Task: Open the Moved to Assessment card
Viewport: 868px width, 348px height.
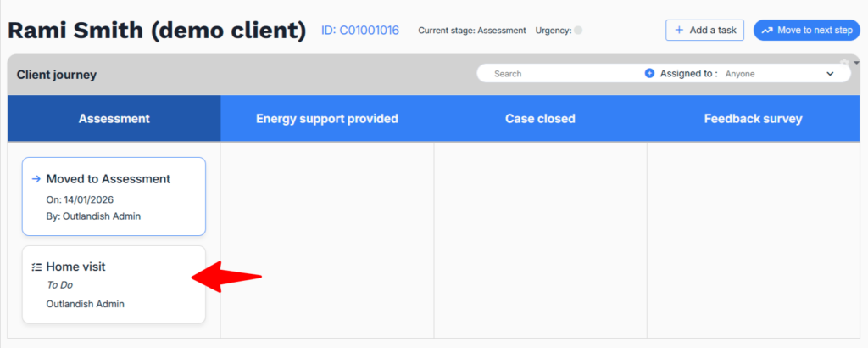Action: coord(114,196)
